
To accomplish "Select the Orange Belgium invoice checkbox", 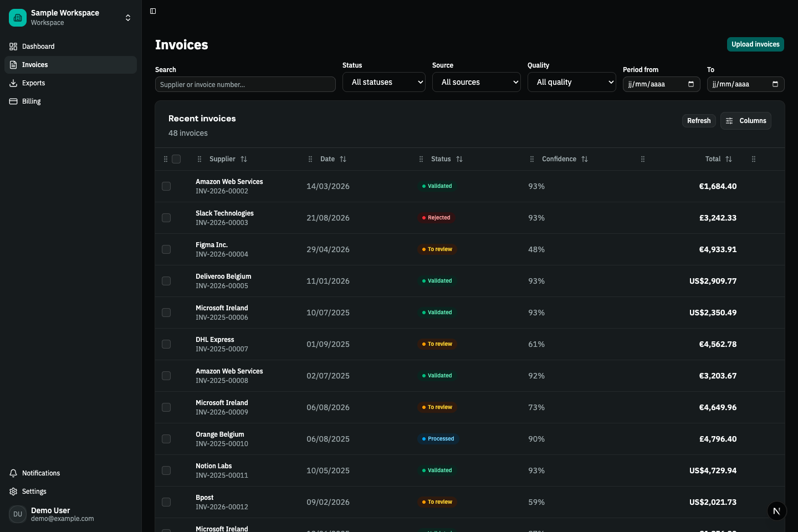I will (x=166, y=439).
